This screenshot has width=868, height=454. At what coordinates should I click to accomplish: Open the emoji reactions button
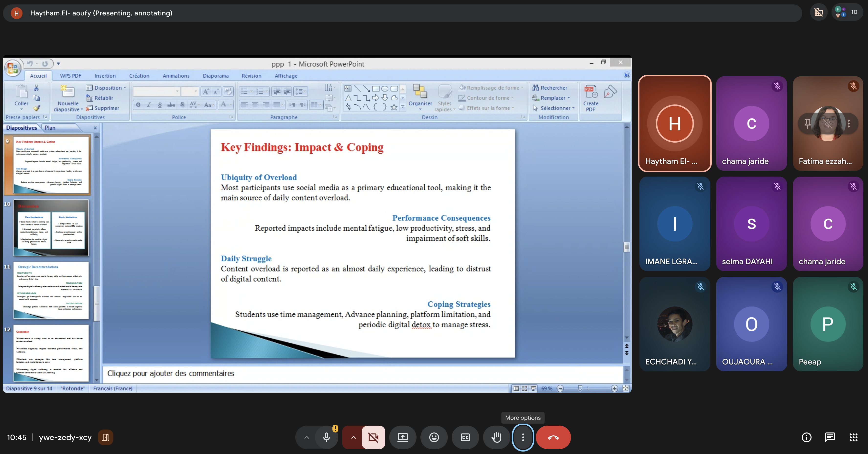[x=434, y=437]
